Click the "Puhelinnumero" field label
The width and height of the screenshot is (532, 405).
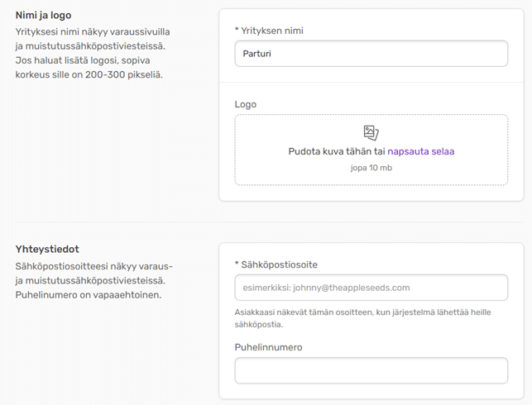click(x=268, y=347)
